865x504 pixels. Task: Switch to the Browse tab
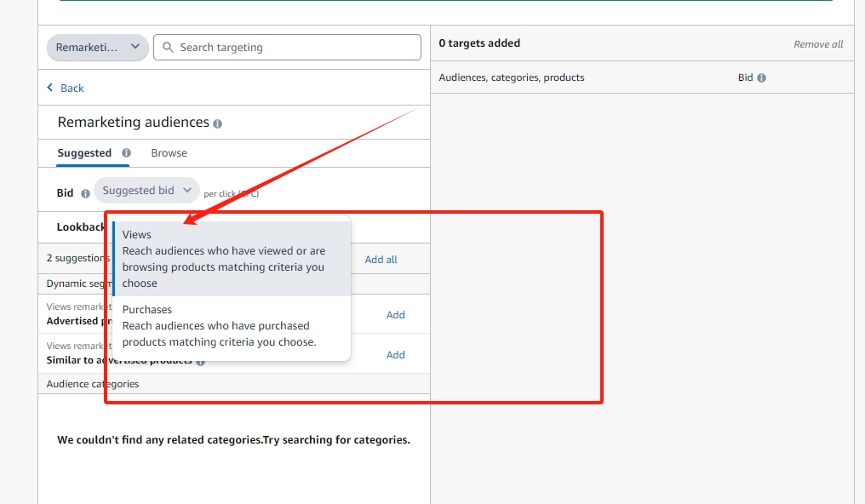coord(169,153)
